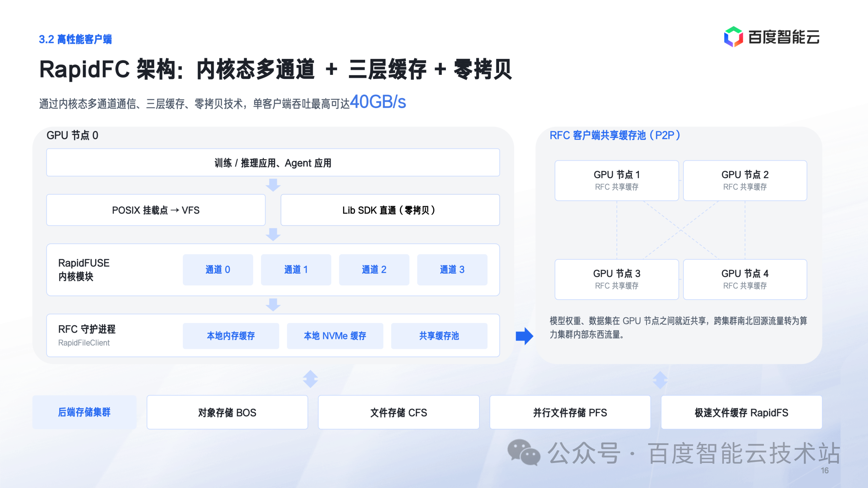Open the 文件存储 CFS box

398,412
